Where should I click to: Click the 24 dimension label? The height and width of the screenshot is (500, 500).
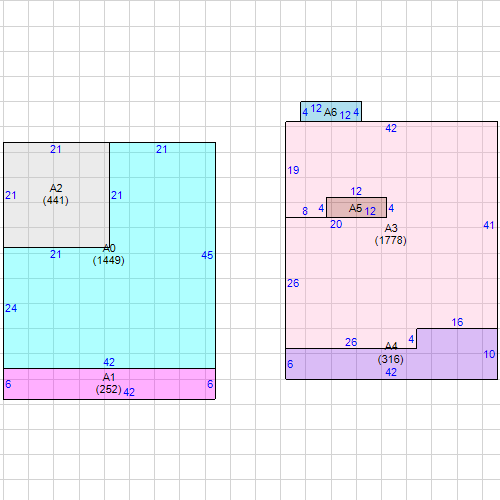tap(11, 308)
